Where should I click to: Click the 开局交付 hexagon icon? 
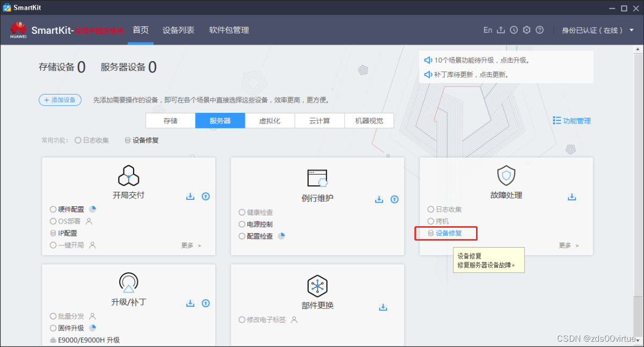129,176
